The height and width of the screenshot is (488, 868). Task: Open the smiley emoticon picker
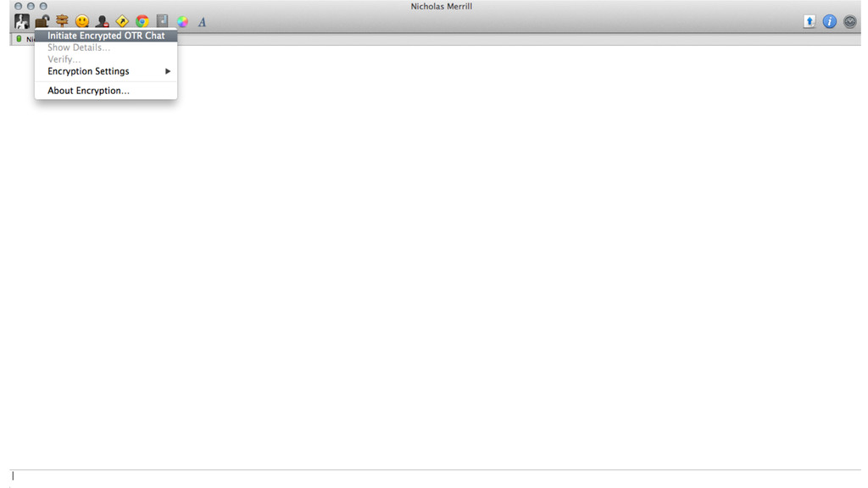[x=82, y=21]
